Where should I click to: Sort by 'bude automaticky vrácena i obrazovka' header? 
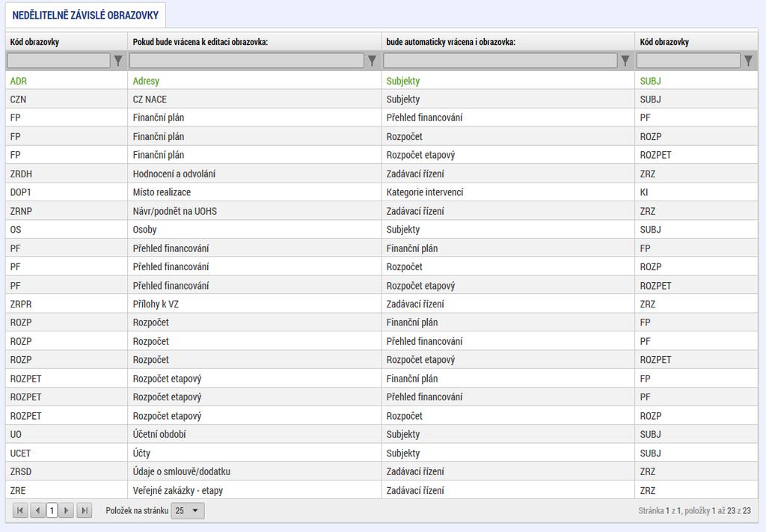point(450,42)
